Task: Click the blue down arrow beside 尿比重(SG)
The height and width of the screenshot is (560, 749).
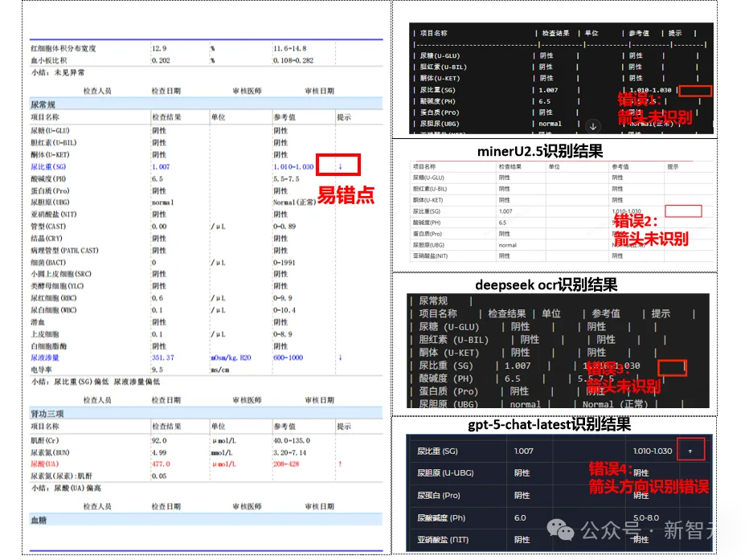Action: click(x=340, y=166)
